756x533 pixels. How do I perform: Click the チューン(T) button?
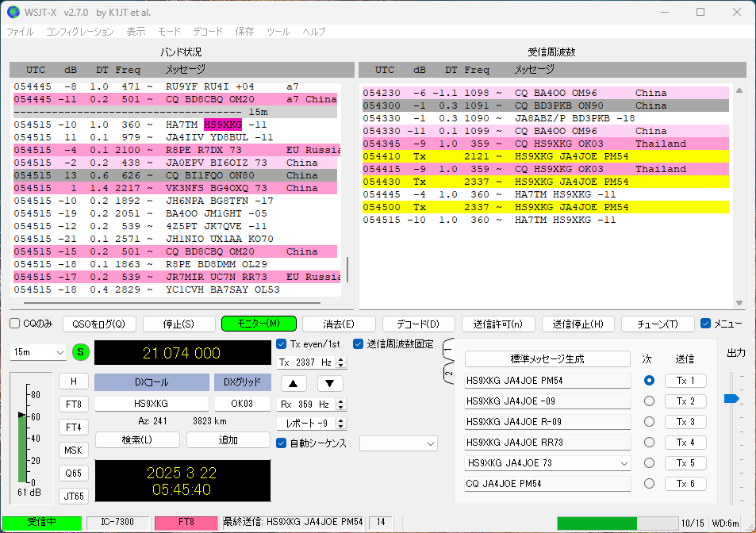[658, 324]
